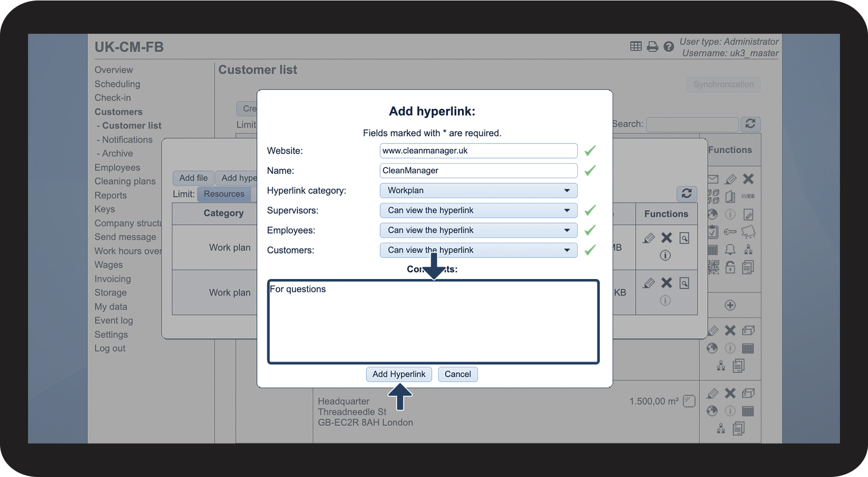Click the Category column header
The width and height of the screenshot is (868, 477).
click(224, 213)
